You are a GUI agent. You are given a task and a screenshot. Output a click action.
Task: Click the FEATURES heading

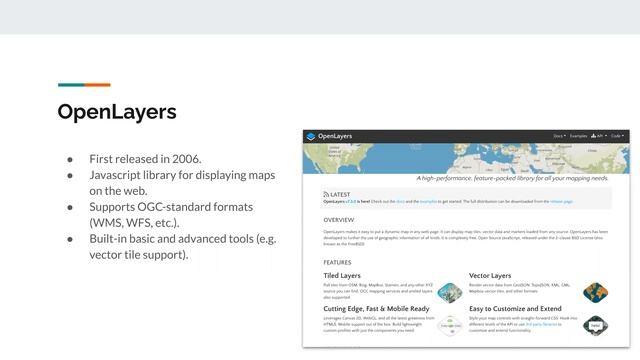click(337, 262)
